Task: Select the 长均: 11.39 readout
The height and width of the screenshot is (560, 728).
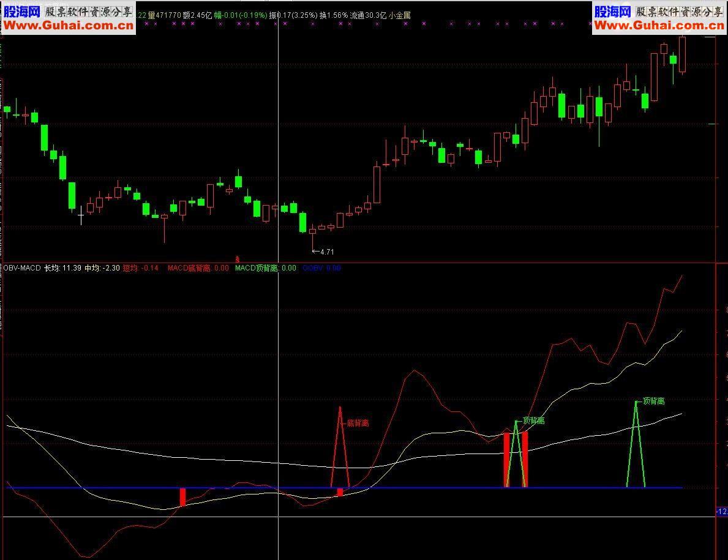Action: [62, 268]
